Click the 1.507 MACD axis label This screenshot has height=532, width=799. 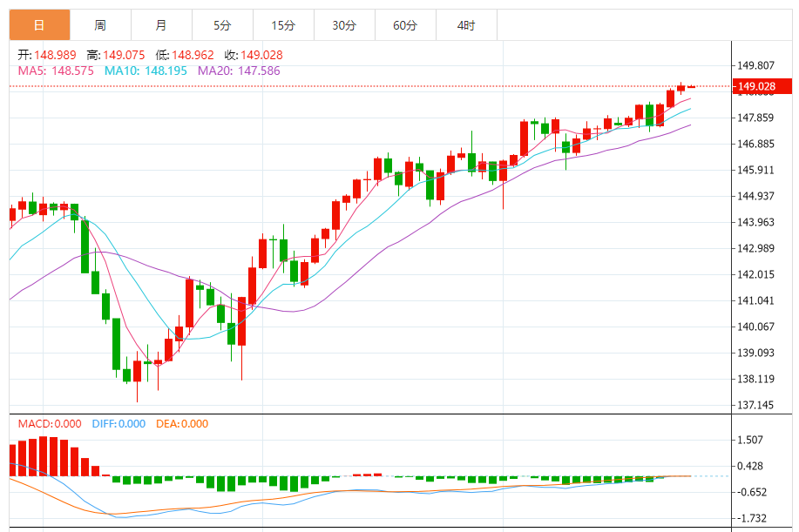pos(750,440)
